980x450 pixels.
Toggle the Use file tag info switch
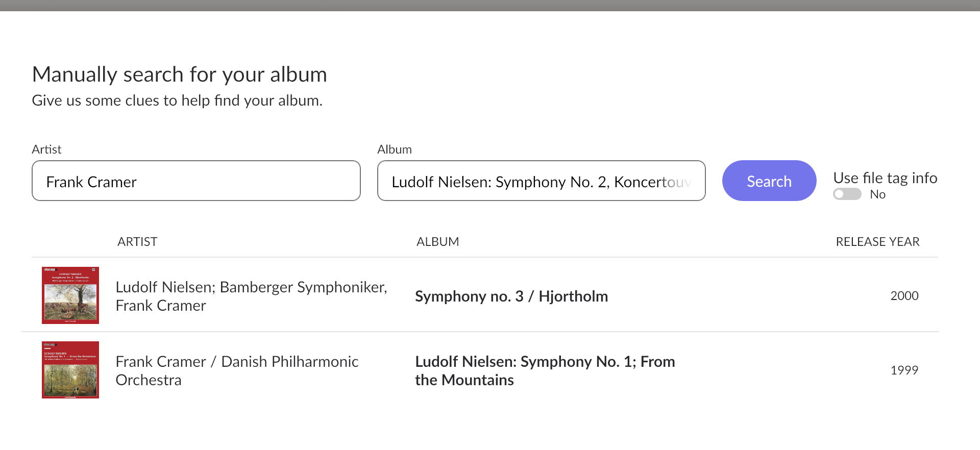coord(847,194)
